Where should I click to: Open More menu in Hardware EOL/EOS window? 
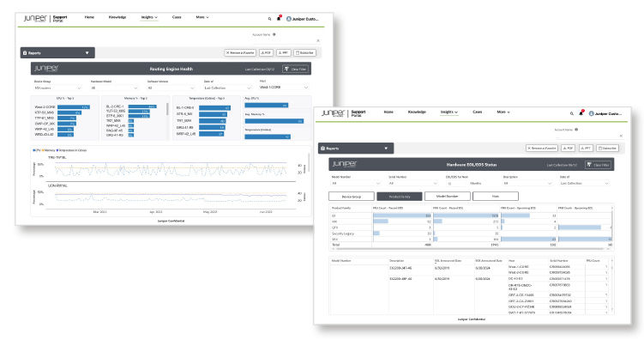[503, 112]
